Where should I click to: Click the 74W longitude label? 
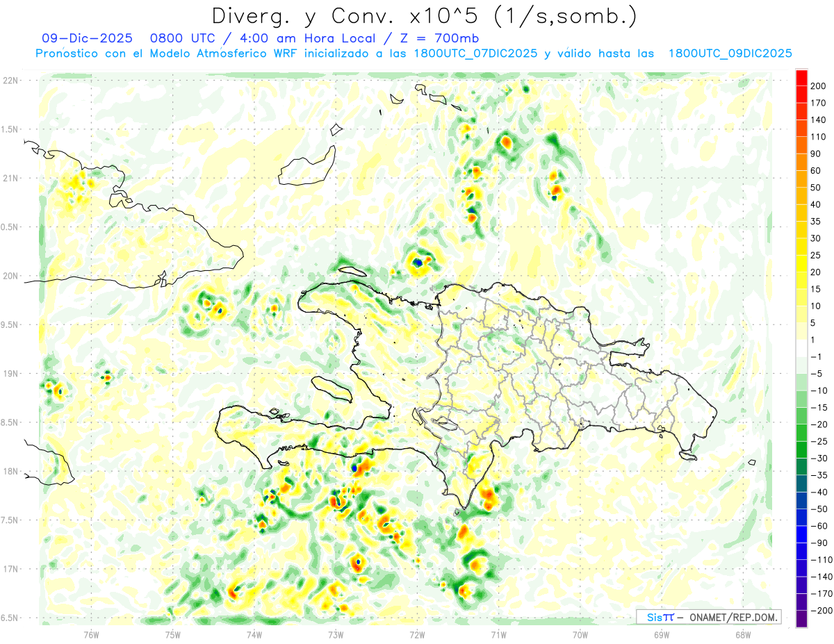pyautogui.click(x=254, y=634)
